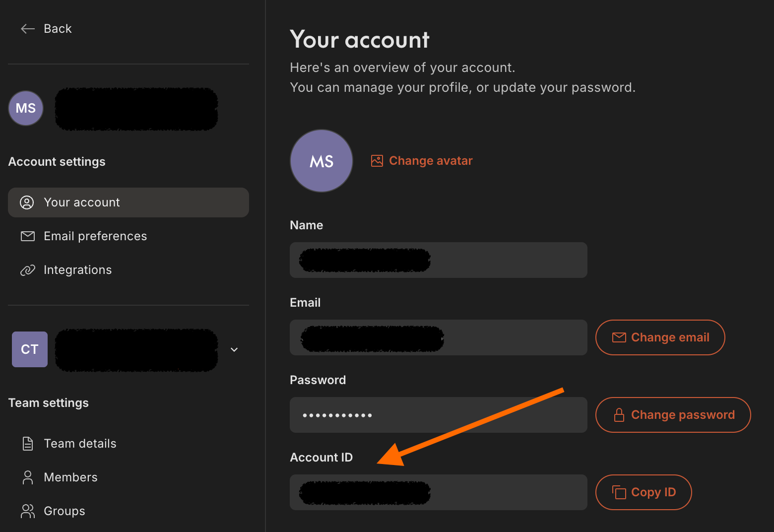Click the person icon beside Members

pyautogui.click(x=28, y=477)
